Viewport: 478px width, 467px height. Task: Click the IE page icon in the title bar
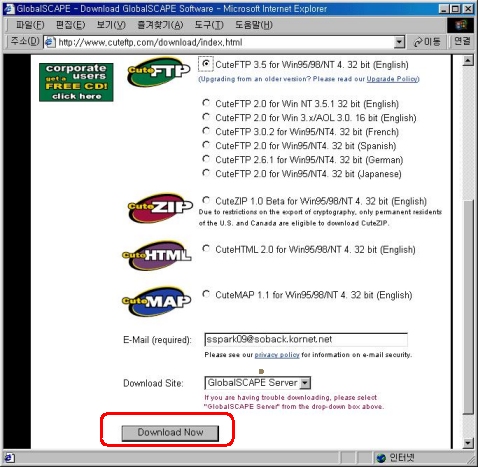click(9, 8)
